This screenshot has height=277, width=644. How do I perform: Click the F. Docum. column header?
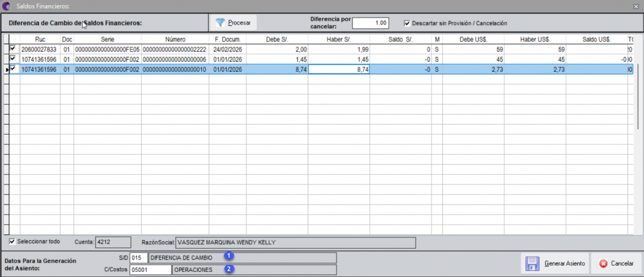tap(228, 40)
